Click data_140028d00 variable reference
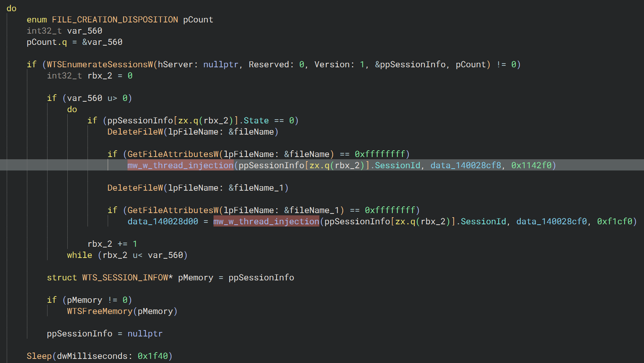 (x=163, y=221)
